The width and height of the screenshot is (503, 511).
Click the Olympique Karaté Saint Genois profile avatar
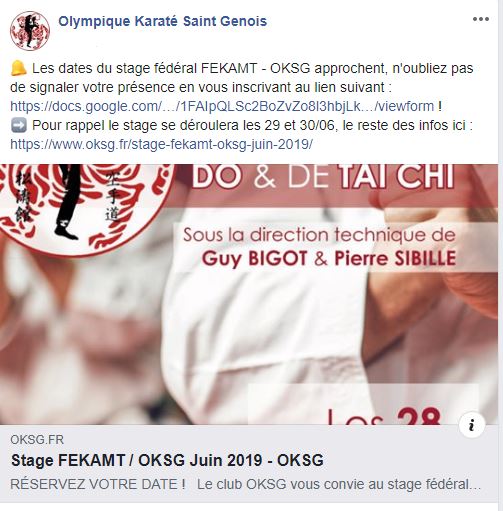click(x=30, y=31)
